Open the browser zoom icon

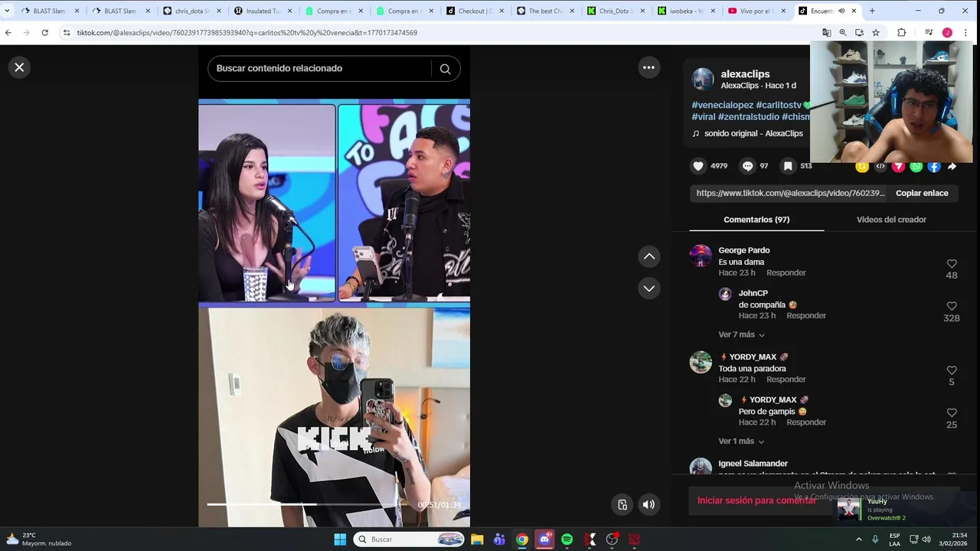(843, 33)
